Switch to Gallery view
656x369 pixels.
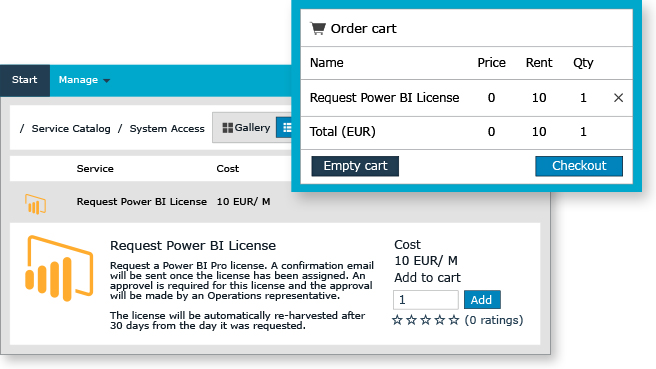click(246, 128)
